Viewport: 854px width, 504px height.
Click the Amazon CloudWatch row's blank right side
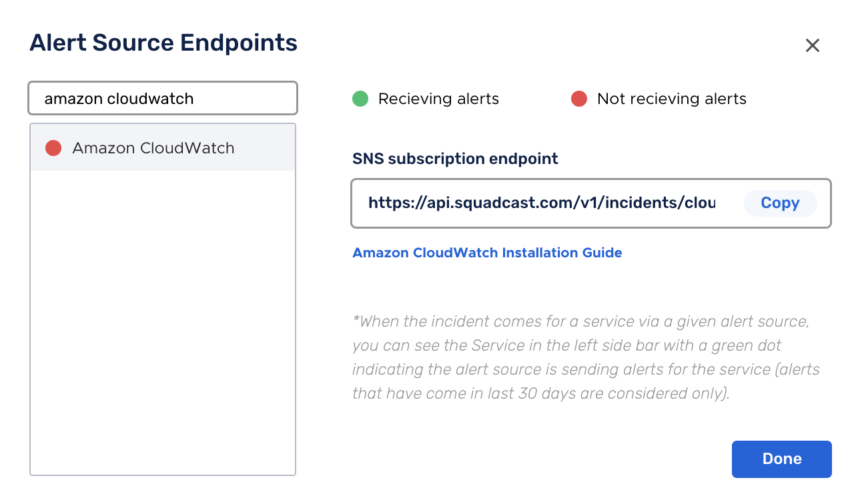coord(264,148)
